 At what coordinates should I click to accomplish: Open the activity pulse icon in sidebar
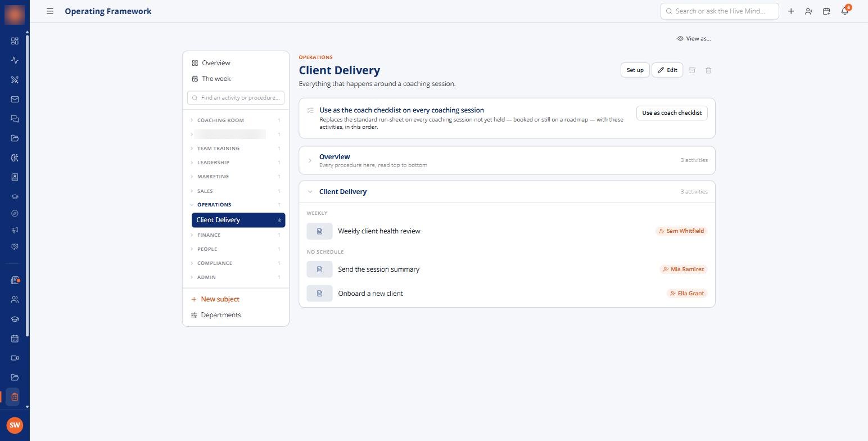click(x=15, y=61)
